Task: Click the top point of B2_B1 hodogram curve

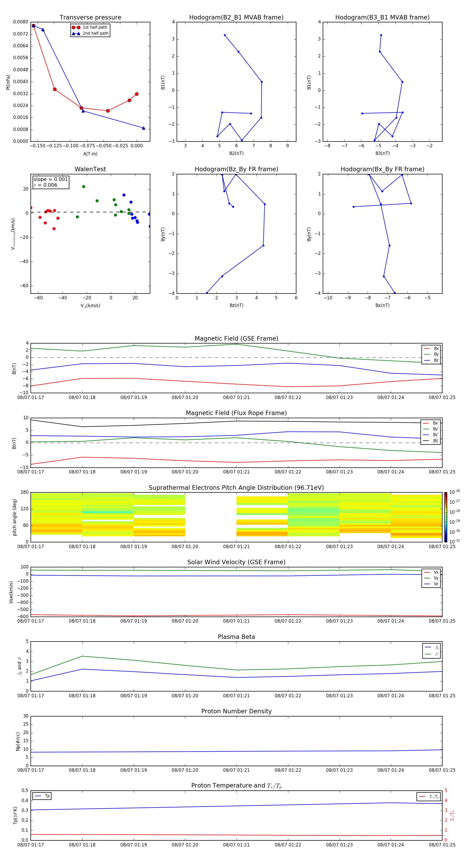Action: click(225, 35)
